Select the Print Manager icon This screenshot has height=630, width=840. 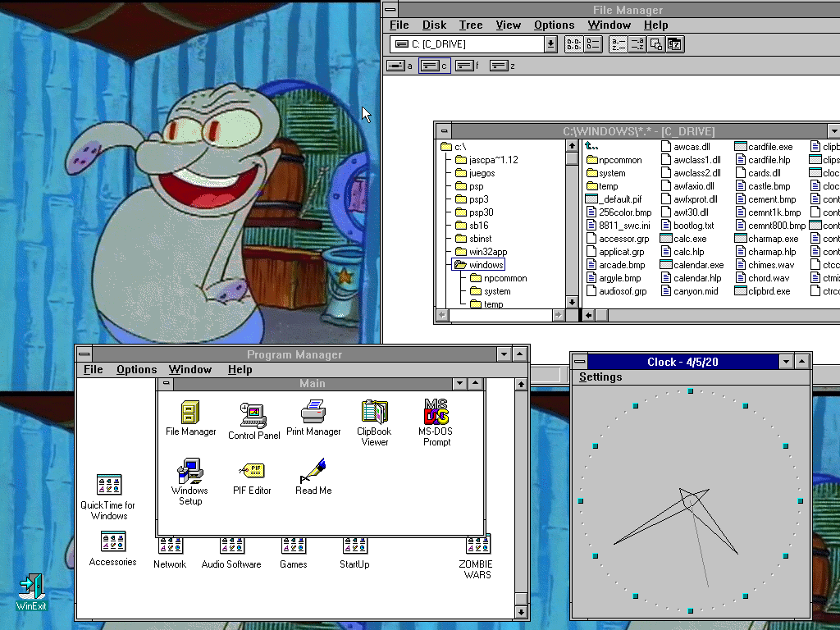pos(313,412)
